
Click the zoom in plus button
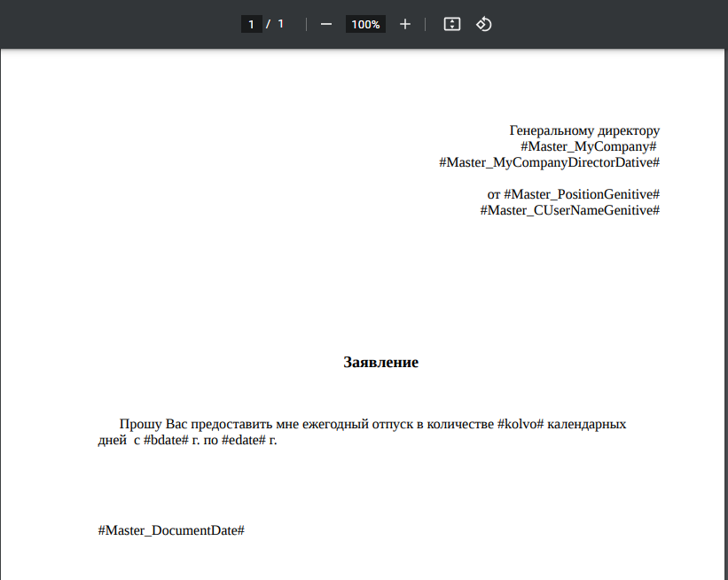(x=405, y=24)
